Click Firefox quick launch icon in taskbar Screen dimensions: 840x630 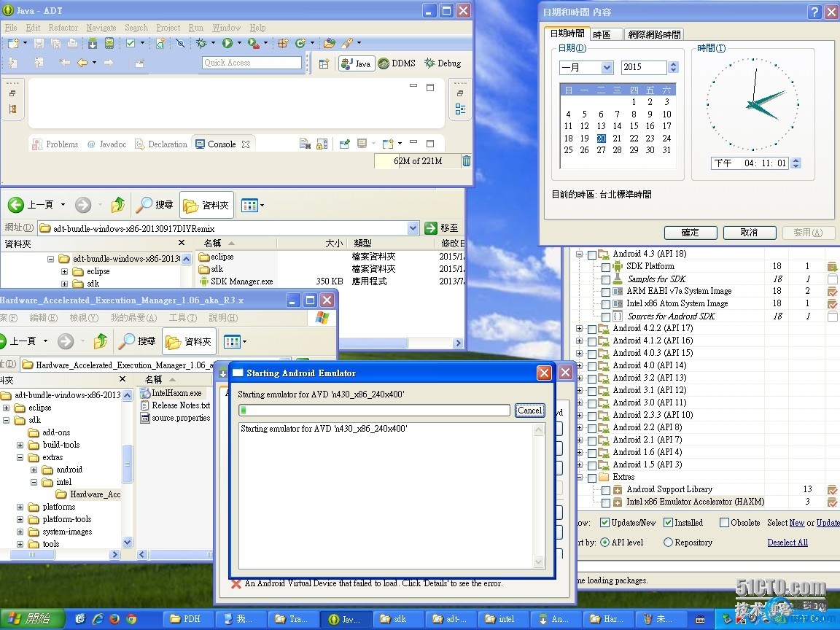(x=114, y=619)
